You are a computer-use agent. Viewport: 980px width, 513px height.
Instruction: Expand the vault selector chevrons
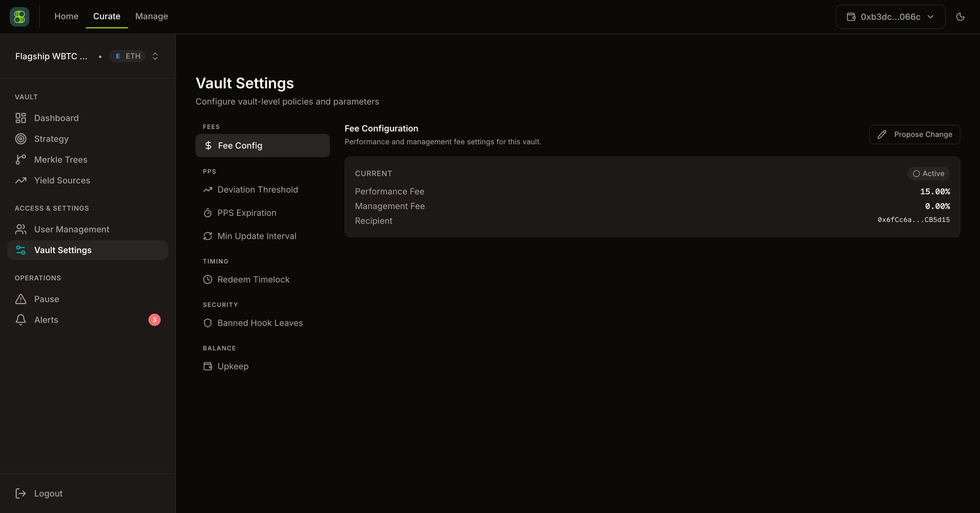tap(155, 56)
